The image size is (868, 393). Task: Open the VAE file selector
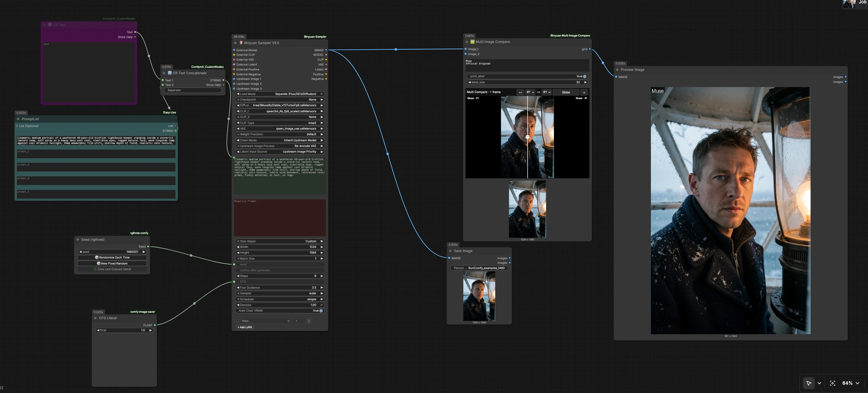click(x=280, y=128)
